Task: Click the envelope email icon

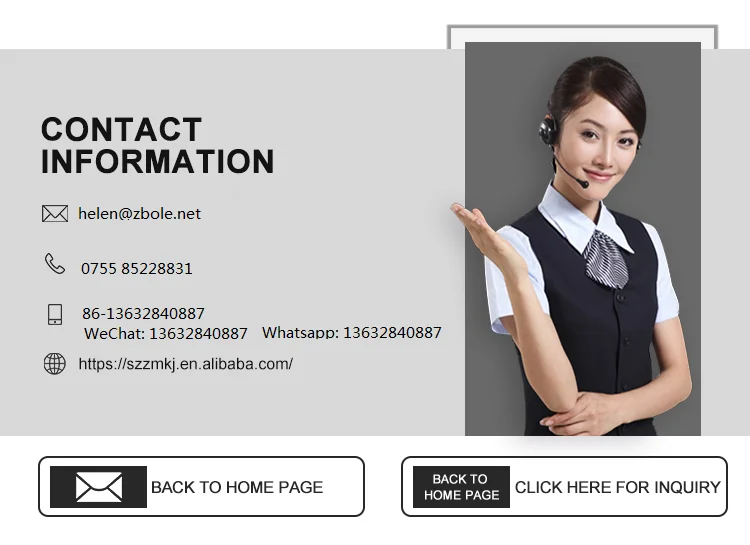Action: 55,214
